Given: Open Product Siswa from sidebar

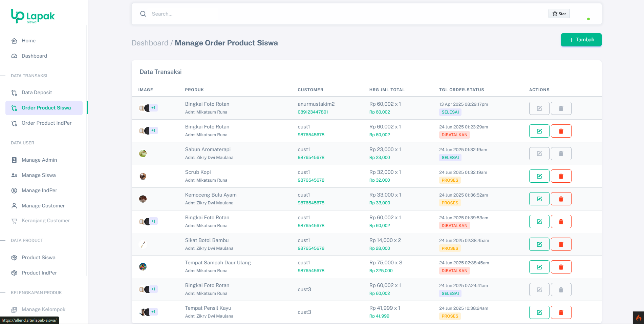Looking at the screenshot, I should pyautogui.click(x=38, y=258).
